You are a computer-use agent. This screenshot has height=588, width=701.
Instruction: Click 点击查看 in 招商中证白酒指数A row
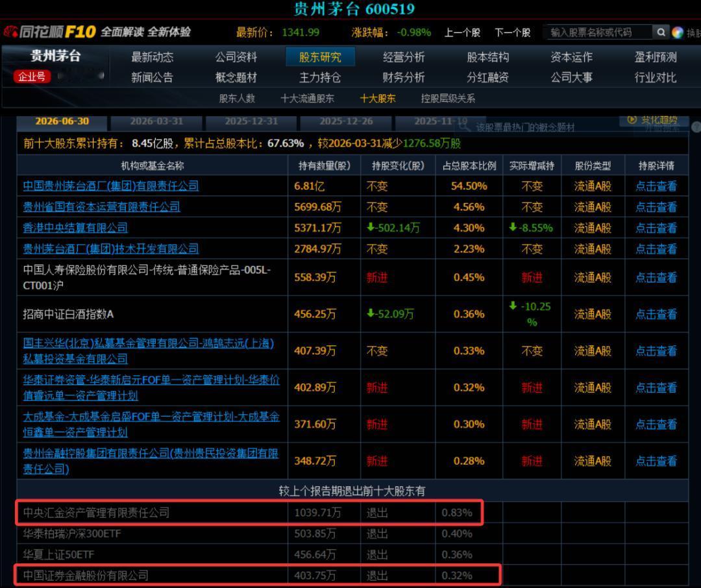coord(656,314)
